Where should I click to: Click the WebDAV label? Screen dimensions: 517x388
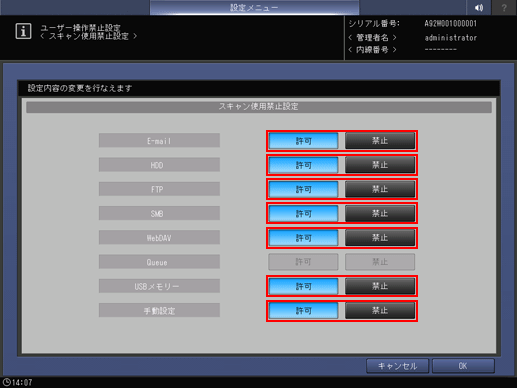(x=159, y=238)
